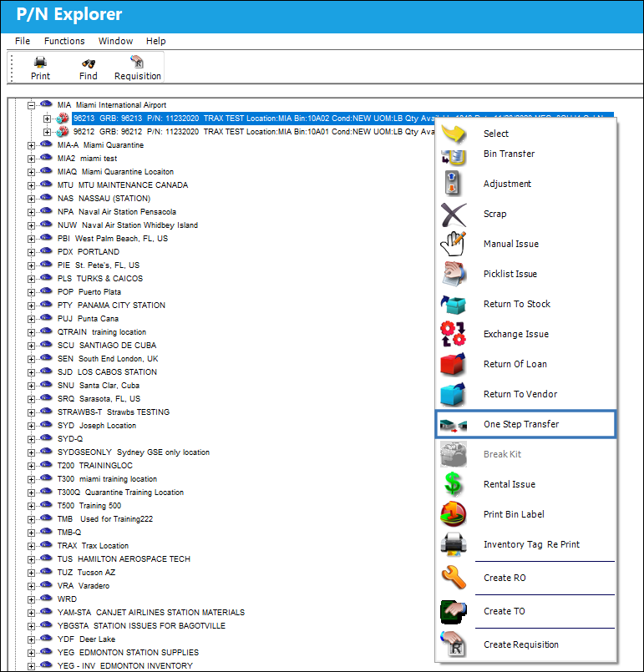This screenshot has width=644, height=672.
Task: Expand the TUS HAMILTON AEROSPACE TECH node
Action: point(31,559)
